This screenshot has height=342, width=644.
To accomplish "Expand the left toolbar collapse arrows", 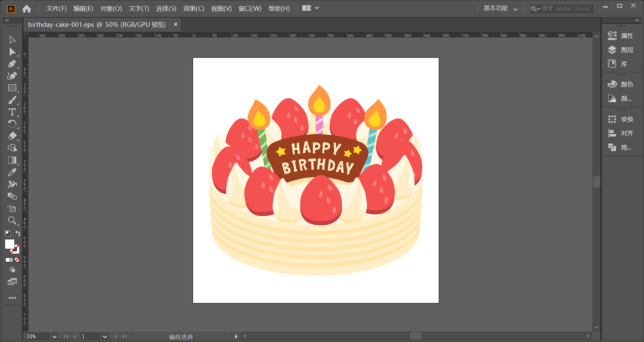I will pos(7,20).
